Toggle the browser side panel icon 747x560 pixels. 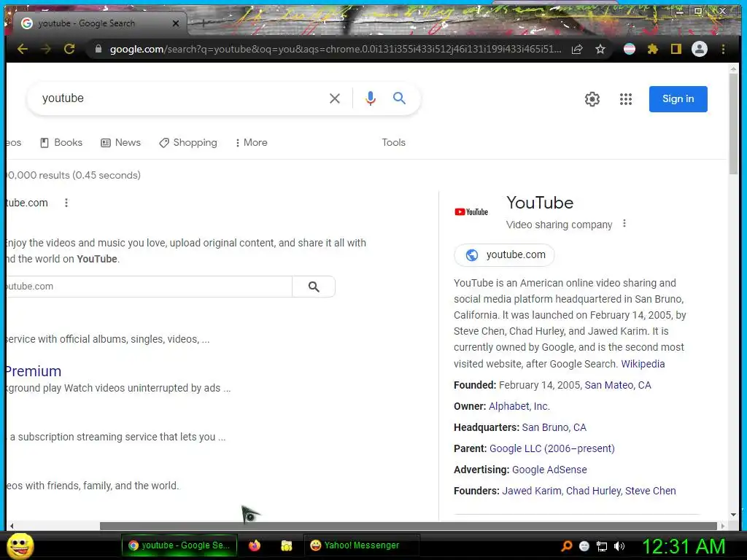pos(676,49)
